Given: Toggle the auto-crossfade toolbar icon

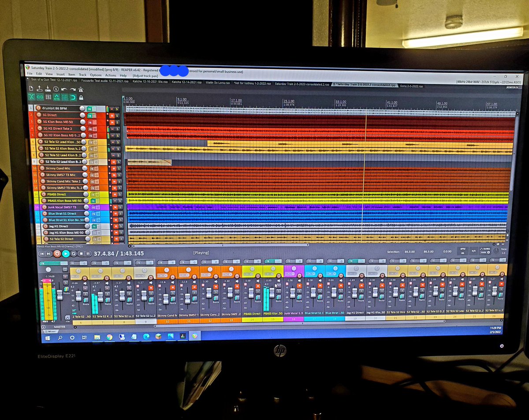Looking at the screenshot, I should tap(32, 97).
